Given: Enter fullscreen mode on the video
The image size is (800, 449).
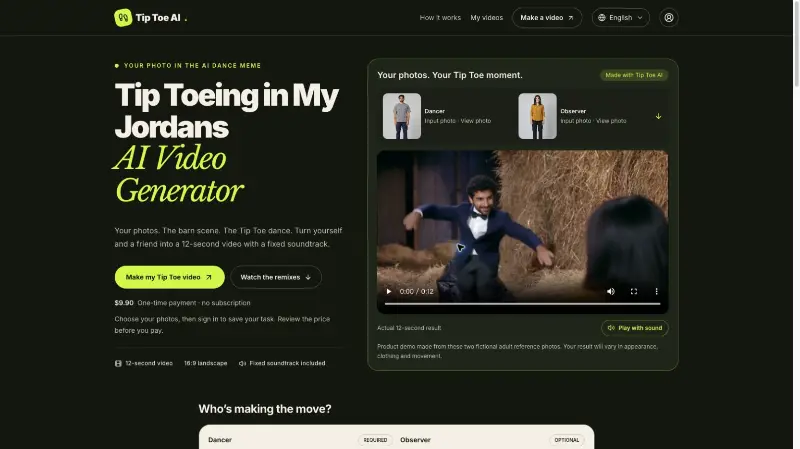Looking at the screenshot, I should coord(634,291).
